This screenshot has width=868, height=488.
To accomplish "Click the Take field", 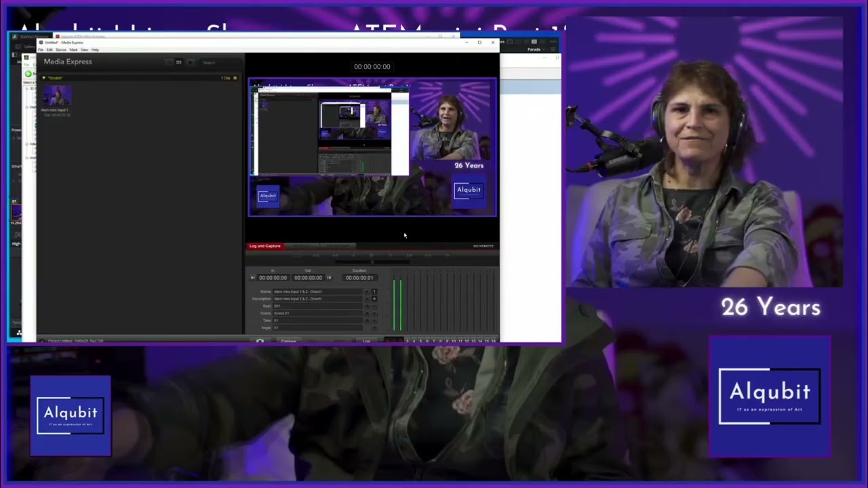I will 317,321.
